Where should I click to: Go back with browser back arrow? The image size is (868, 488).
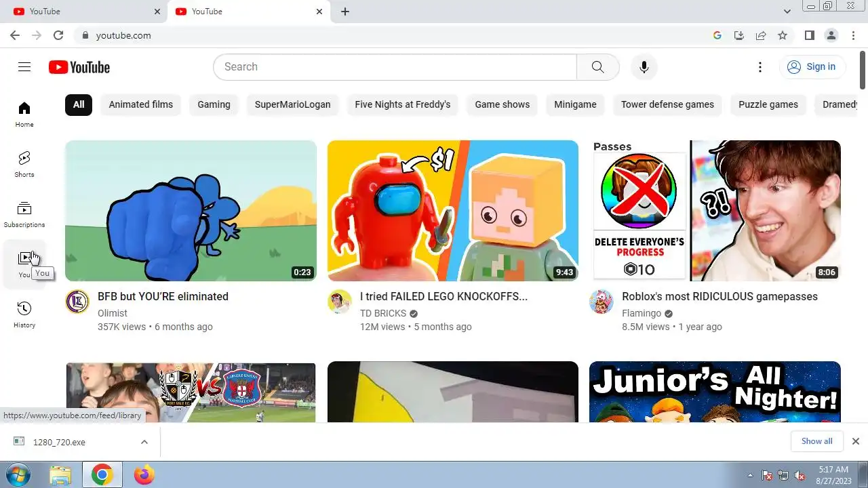15,35
